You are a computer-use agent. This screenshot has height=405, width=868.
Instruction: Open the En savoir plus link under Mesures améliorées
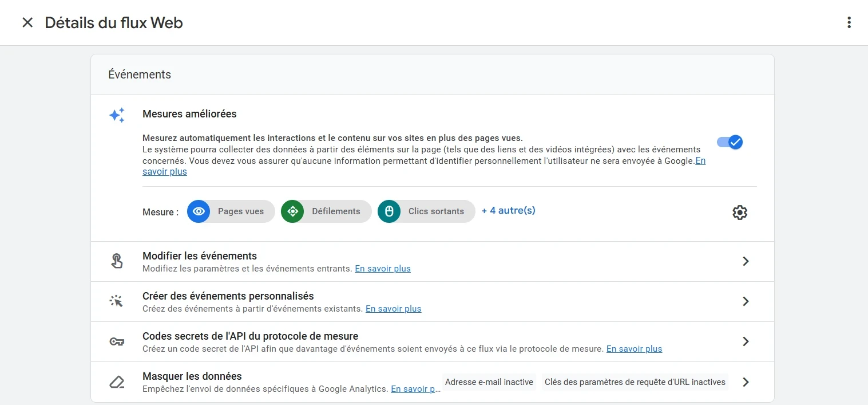[x=164, y=171]
